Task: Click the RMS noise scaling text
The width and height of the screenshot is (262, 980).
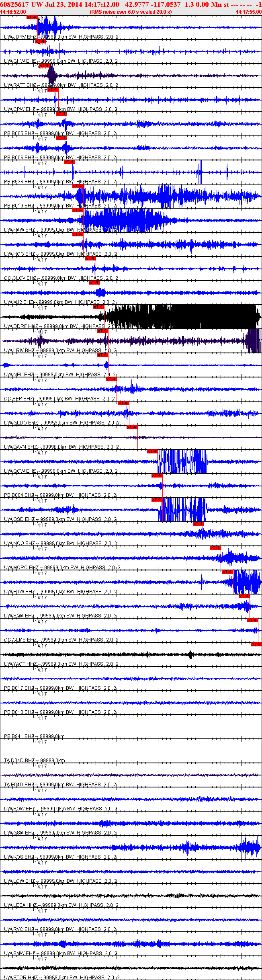Action: pos(131,12)
